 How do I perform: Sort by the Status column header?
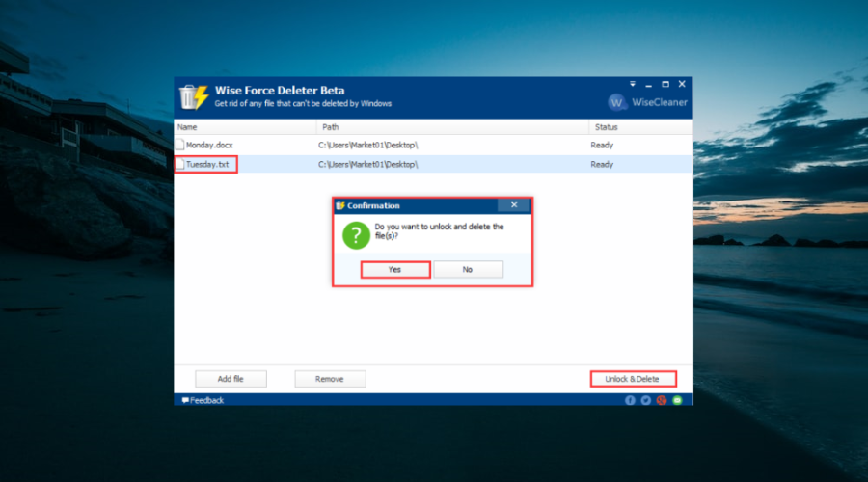640,127
